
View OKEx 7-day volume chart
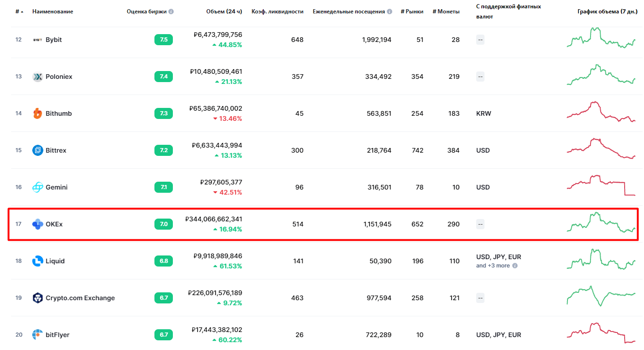click(x=601, y=222)
